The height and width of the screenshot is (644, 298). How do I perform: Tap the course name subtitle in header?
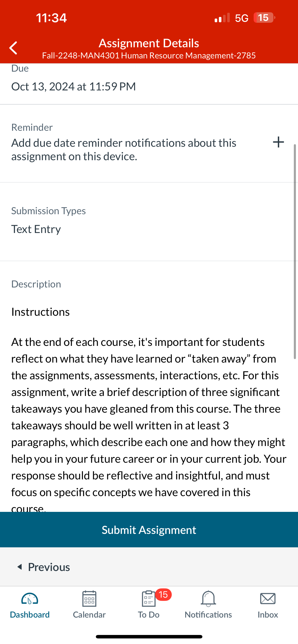pyautogui.click(x=149, y=55)
